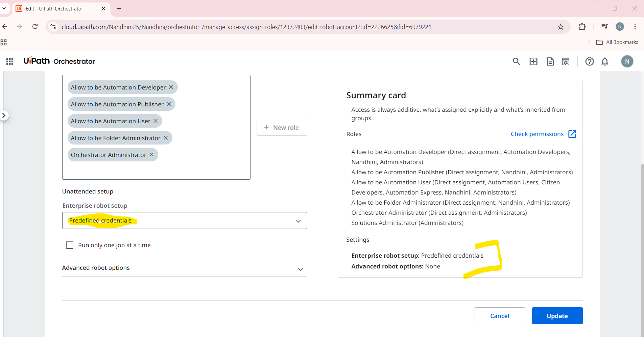Open the Chrome apps grid shortcut

pos(4,42)
